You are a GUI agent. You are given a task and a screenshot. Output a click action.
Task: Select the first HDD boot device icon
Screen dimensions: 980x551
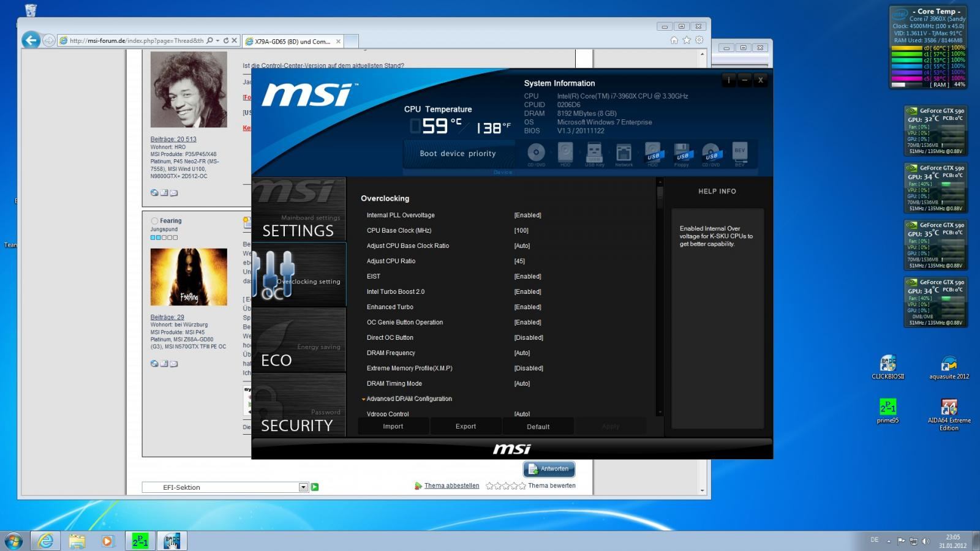pos(565,154)
